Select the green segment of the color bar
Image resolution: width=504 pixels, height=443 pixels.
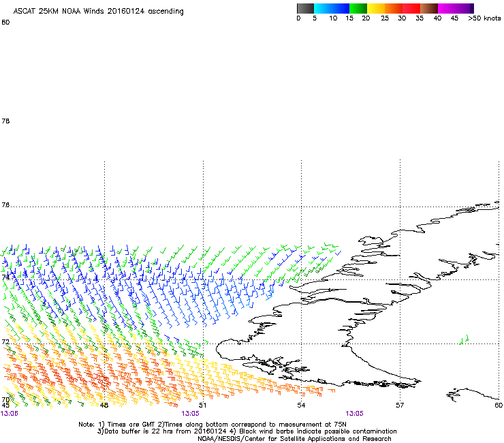click(358, 8)
